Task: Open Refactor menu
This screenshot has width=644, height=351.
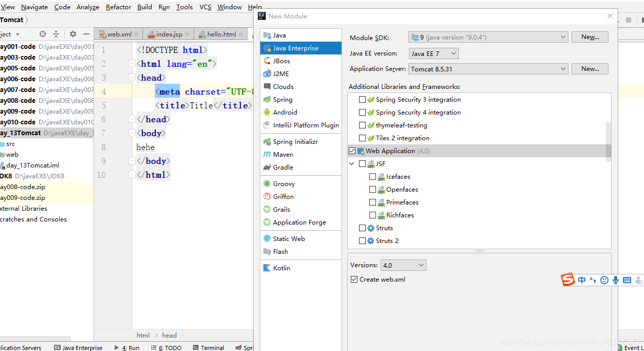Action: (118, 7)
